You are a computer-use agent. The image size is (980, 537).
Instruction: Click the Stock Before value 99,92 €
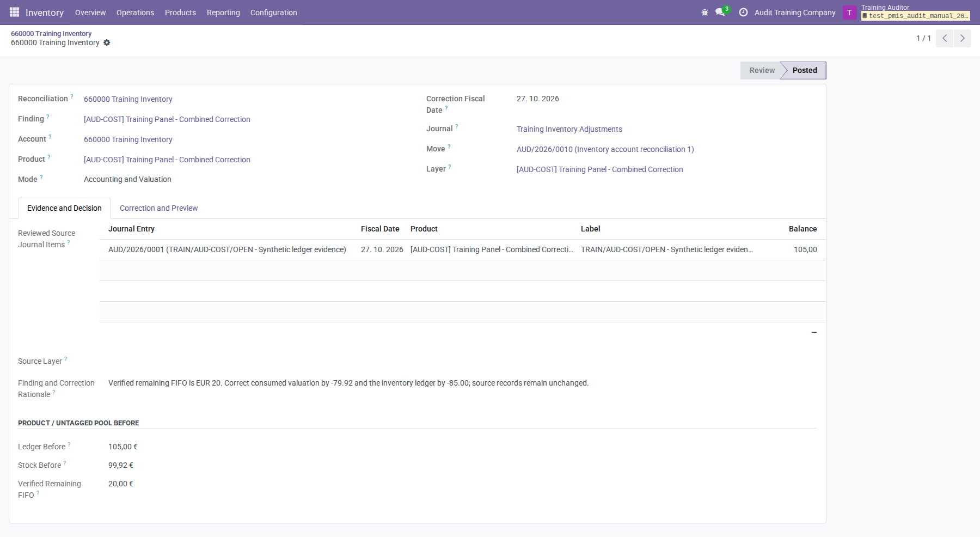[x=121, y=465]
